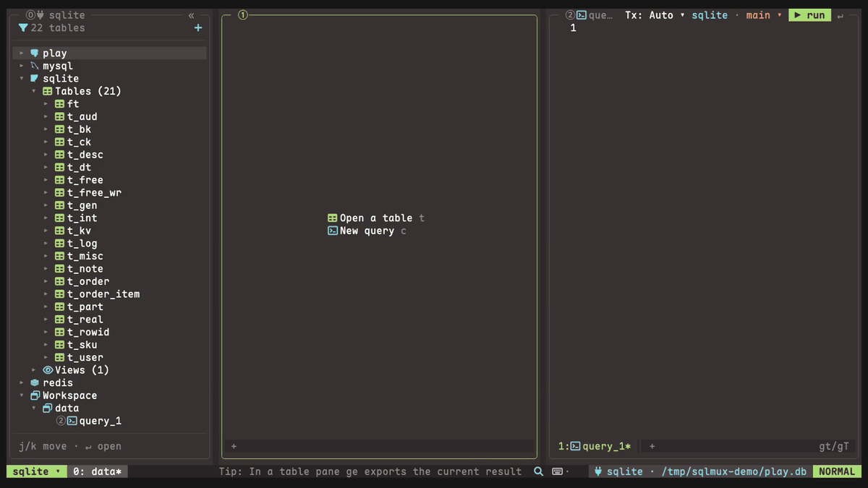Collapse the Tables (21) group
This screenshot has width=868, height=488.
[x=34, y=92]
